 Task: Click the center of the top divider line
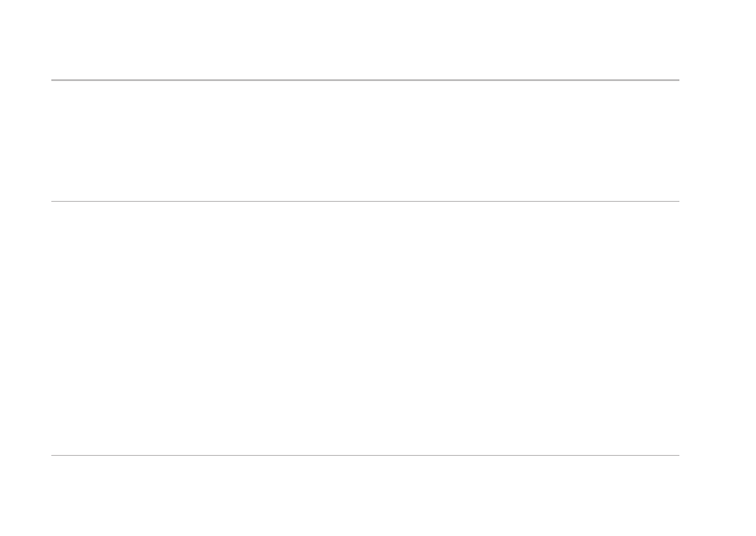(x=365, y=80)
